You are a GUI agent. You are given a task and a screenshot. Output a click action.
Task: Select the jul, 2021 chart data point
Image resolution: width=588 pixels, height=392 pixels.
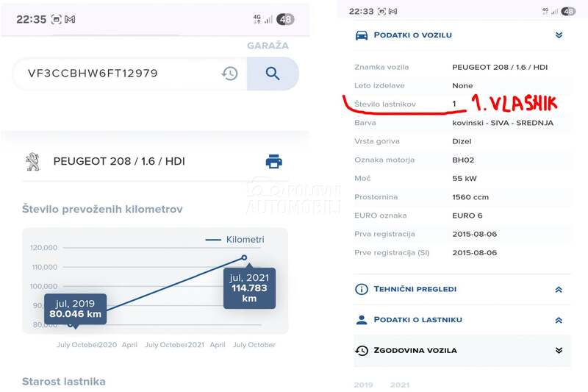coord(244,257)
